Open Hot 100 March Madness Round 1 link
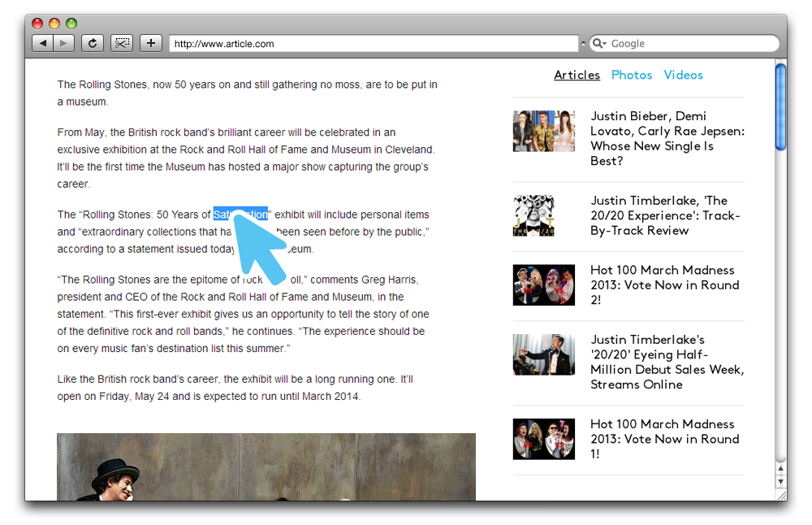The width and height of the screenshot is (812, 525). pos(664,439)
